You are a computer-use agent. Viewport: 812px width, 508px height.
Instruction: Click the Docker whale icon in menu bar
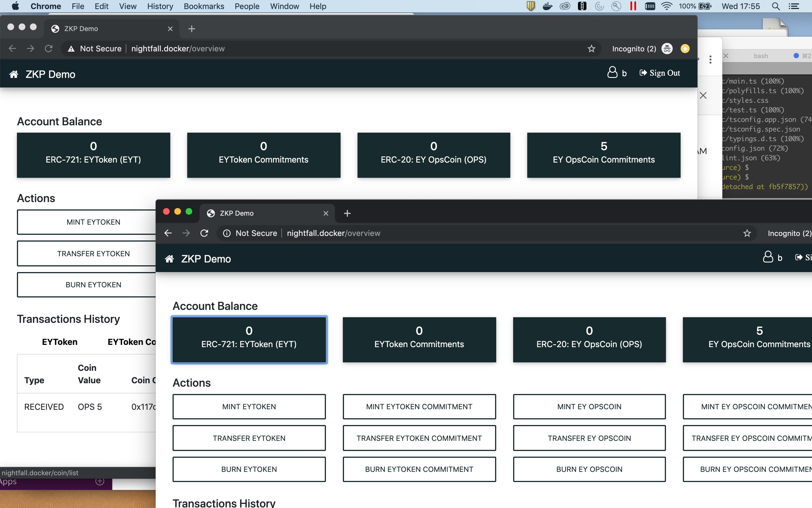[x=548, y=6]
